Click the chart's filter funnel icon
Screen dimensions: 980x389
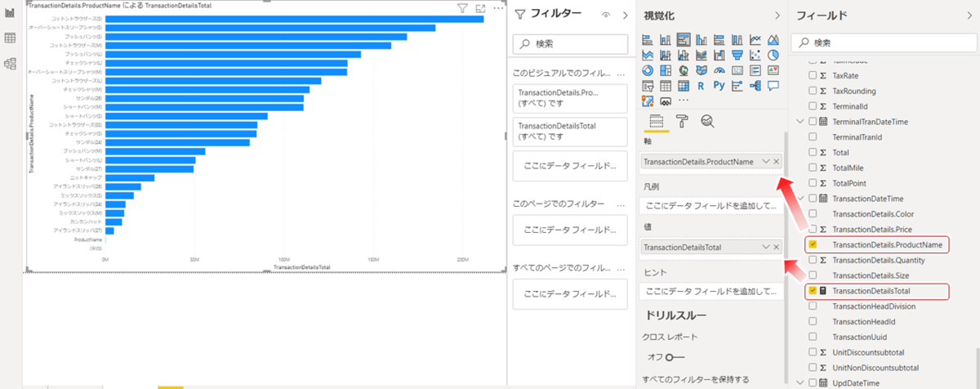click(x=461, y=8)
